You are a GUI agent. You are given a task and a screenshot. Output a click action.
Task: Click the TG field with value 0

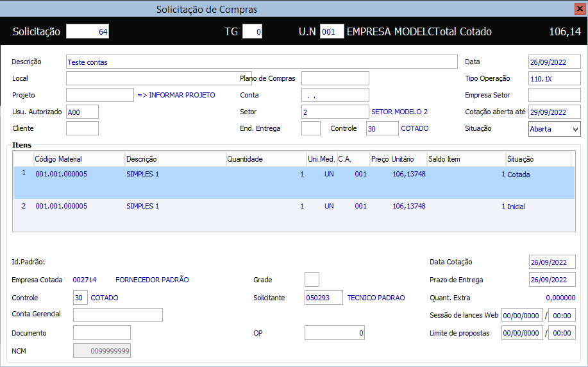point(253,31)
